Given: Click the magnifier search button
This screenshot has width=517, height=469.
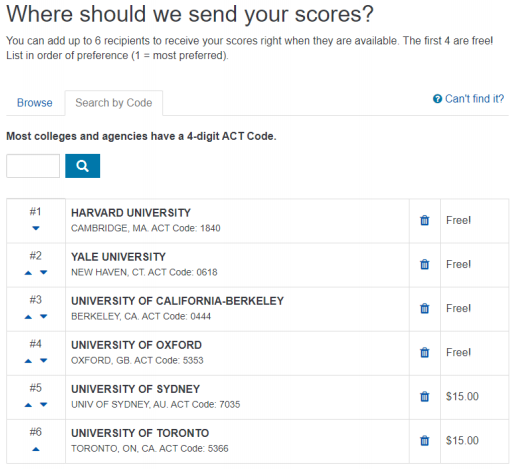Looking at the screenshot, I should tap(82, 166).
